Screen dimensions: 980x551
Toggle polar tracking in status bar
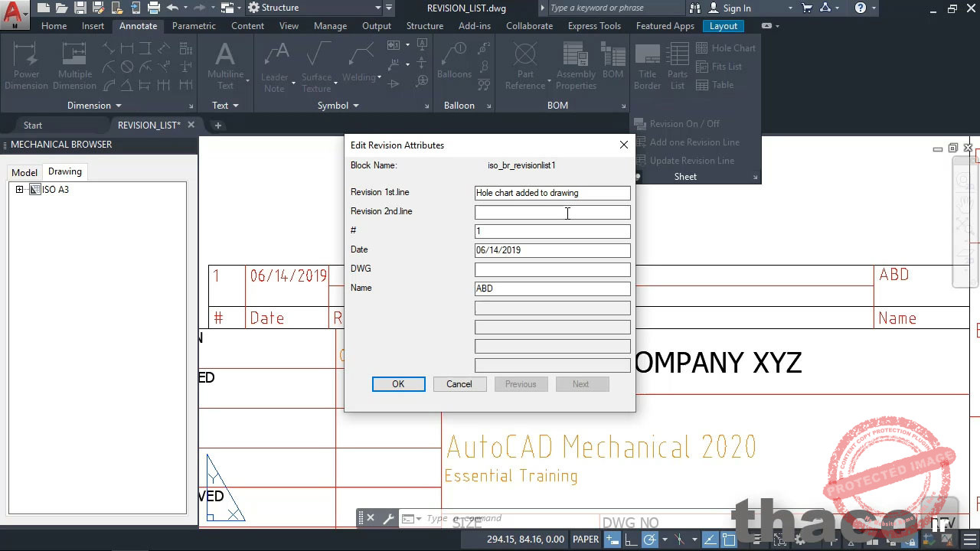(x=649, y=540)
